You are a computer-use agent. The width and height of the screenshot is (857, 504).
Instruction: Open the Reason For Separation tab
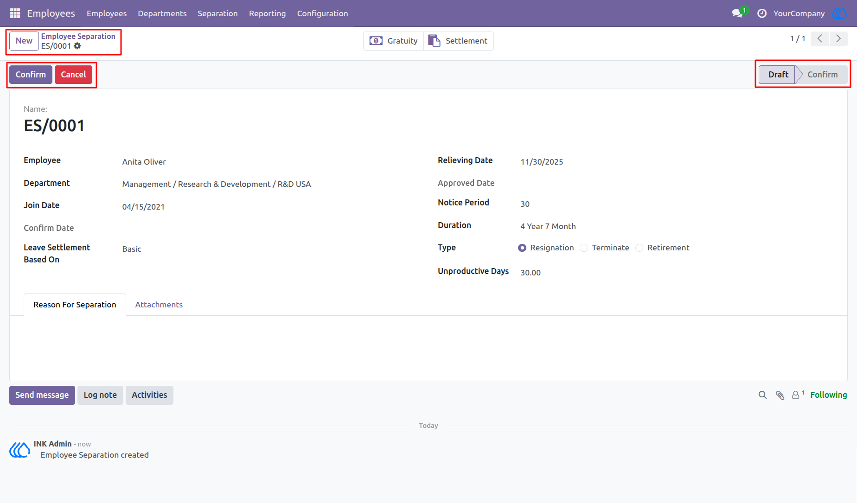click(x=75, y=305)
